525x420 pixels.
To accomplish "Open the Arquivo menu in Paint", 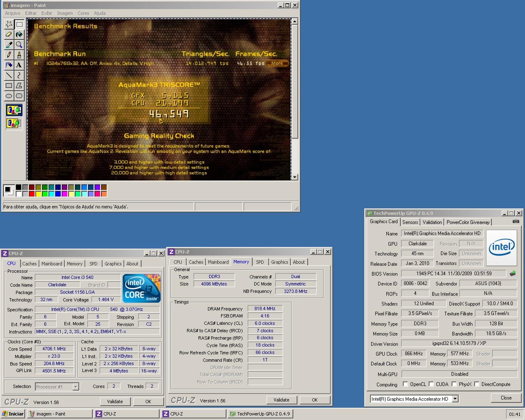I will click(x=13, y=13).
